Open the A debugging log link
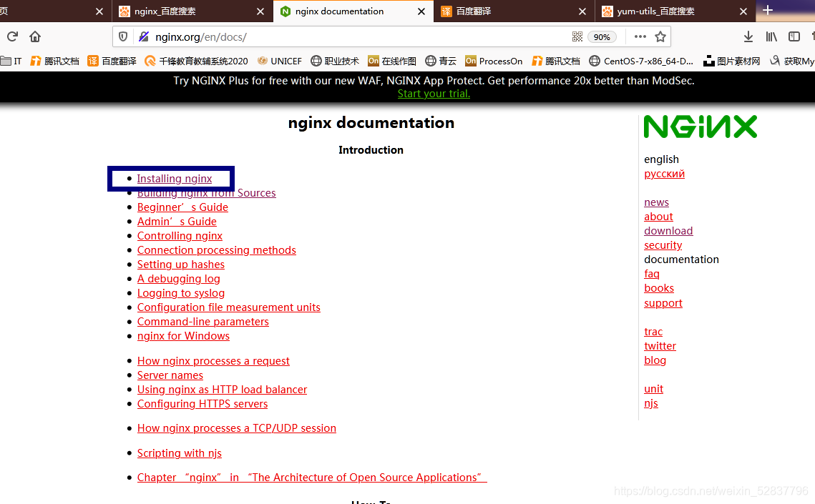815x504 pixels. tap(178, 279)
